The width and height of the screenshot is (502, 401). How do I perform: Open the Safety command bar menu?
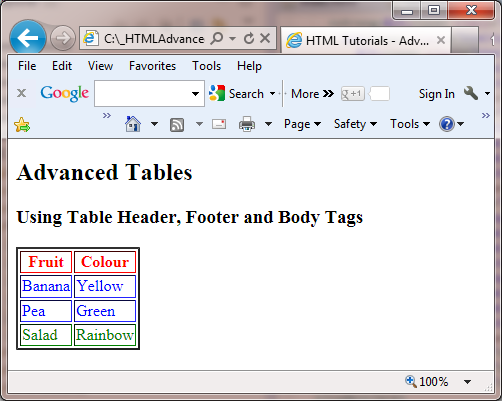coord(355,124)
